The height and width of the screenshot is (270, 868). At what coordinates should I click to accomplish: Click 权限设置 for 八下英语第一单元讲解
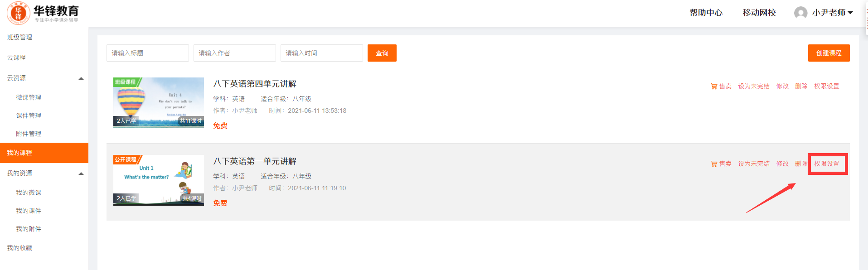(827, 164)
